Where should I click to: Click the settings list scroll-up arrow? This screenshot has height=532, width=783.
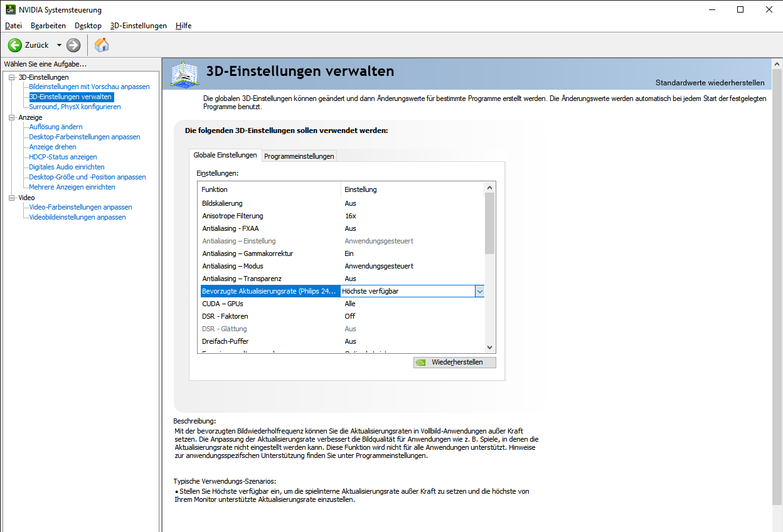tap(490, 188)
